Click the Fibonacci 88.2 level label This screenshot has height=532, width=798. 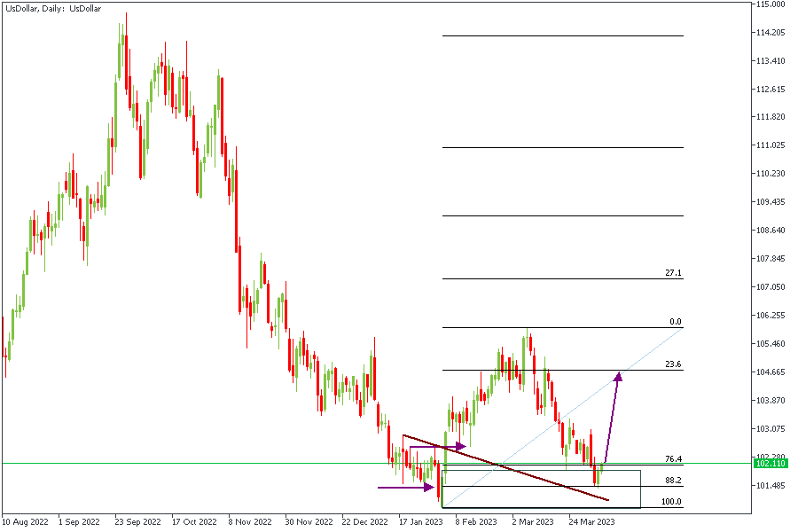click(x=673, y=480)
